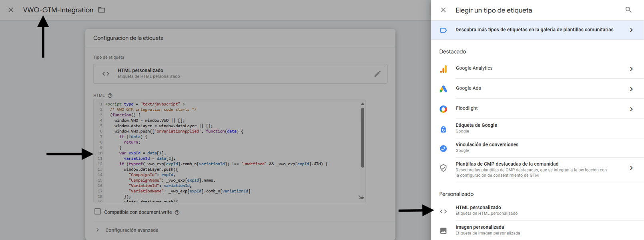Click the Tipo de etiqueta label
Viewport: 644px width, 240px height.
(109, 58)
